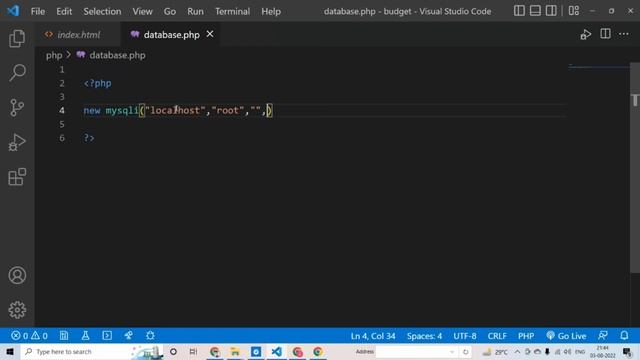The width and height of the screenshot is (640, 360).
Task: Open the Run and Debug view
Action: (x=17, y=142)
